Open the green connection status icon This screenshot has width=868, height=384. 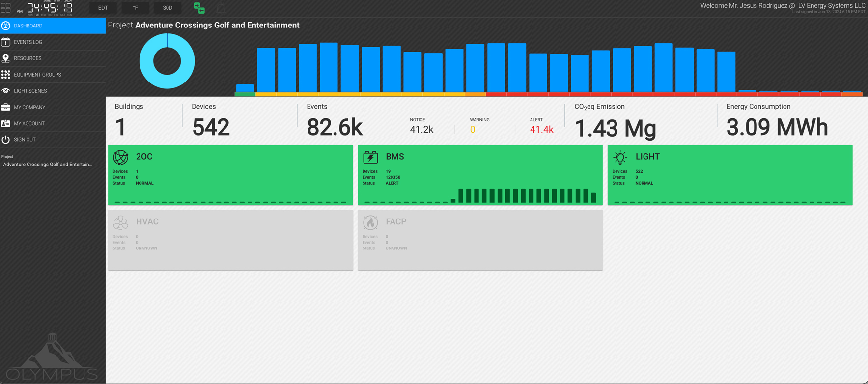[199, 8]
